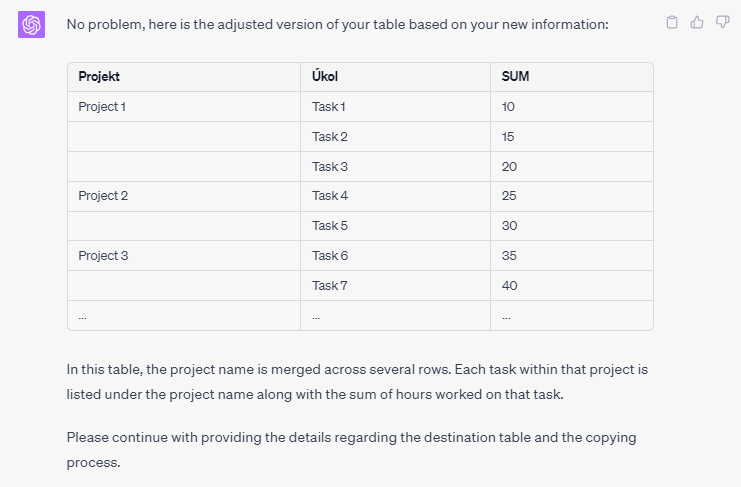Click the Task 6 cell

[x=396, y=256]
